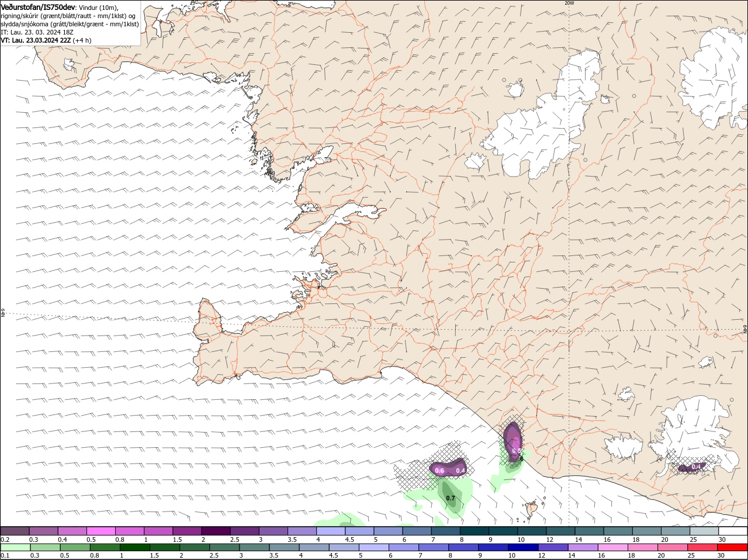Viewport: 748px width, 560px height.
Task: Pick the bottom legend swatch for 0.1 mm
Action: [x=15, y=547]
